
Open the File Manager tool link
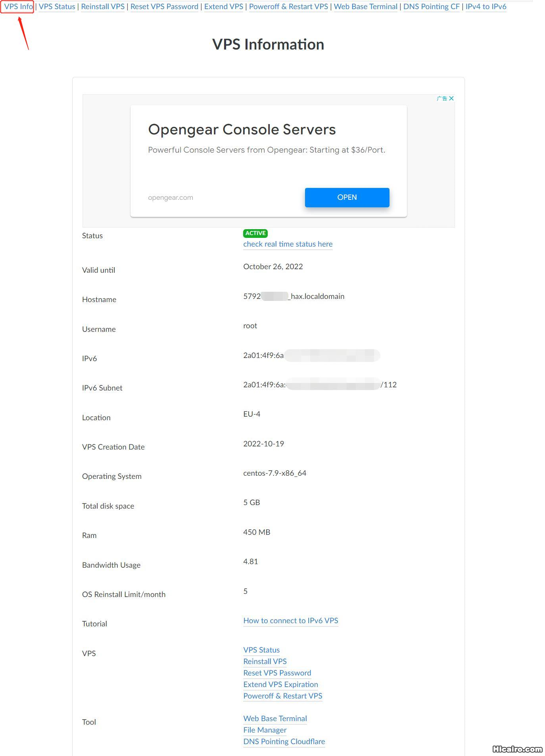click(265, 730)
